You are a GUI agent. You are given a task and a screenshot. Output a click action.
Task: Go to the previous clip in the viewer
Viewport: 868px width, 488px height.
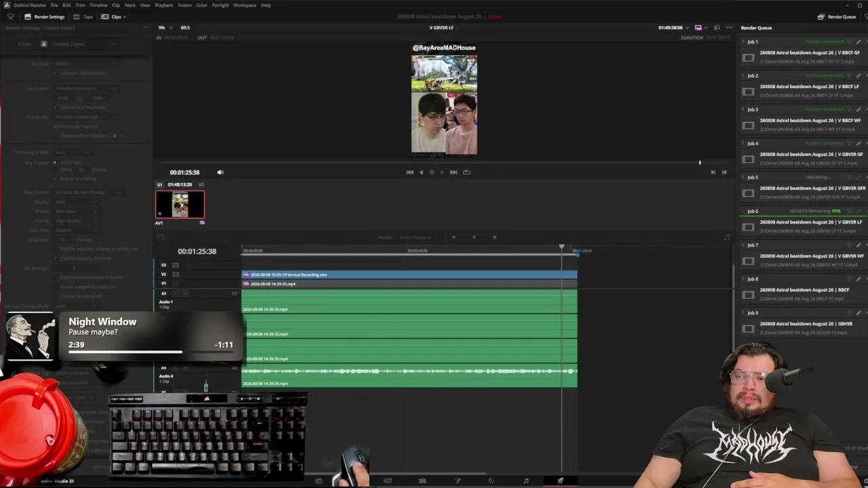point(724,172)
